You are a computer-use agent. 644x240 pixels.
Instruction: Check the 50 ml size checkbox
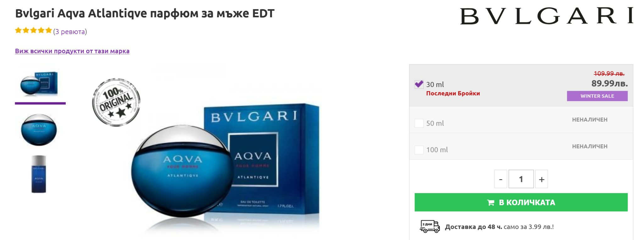[419, 123]
